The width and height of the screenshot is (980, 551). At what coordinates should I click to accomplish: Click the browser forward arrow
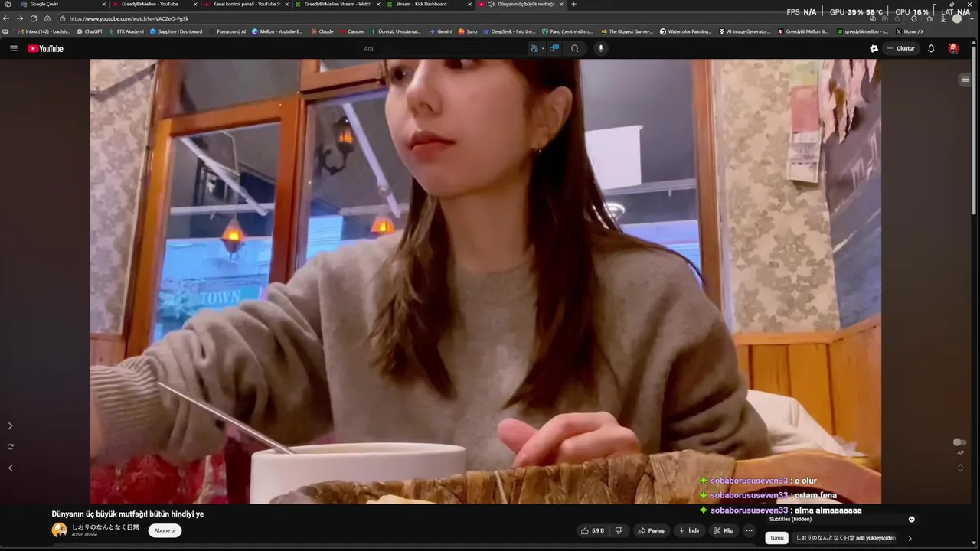coord(20,18)
